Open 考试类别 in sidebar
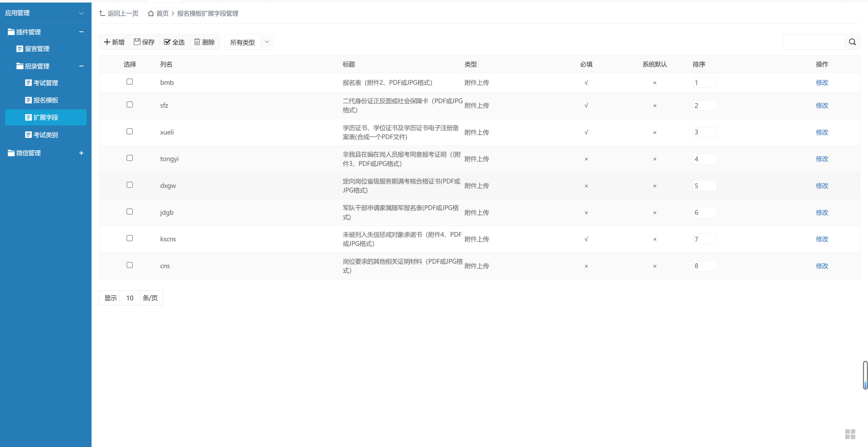Image resolution: width=868 pixels, height=447 pixels. [46, 135]
